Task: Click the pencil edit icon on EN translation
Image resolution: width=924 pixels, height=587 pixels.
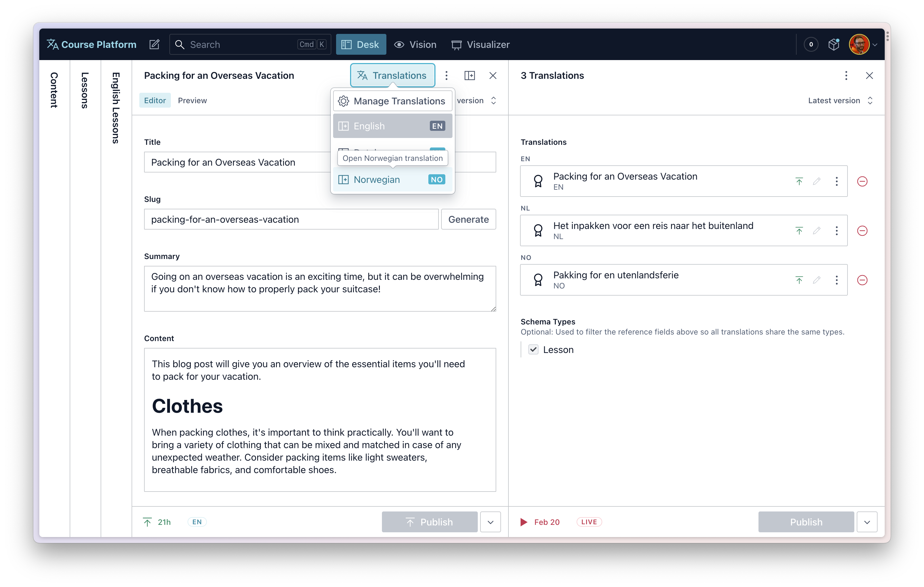Action: [817, 181]
